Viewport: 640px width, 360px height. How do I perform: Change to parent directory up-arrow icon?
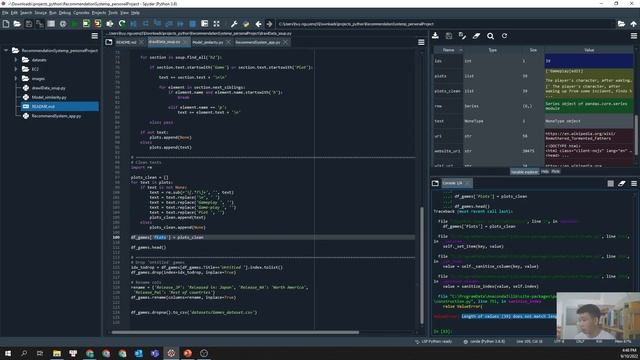point(633,24)
